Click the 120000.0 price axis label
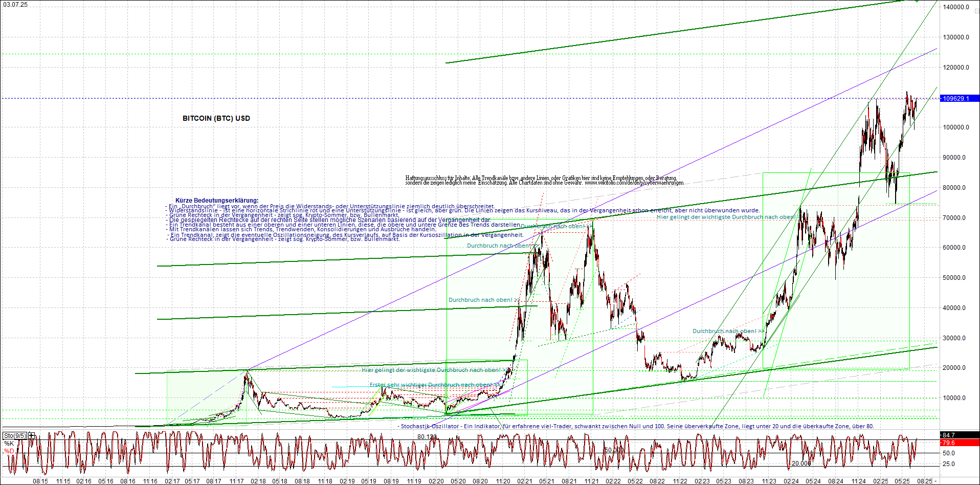The width and height of the screenshot is (980, 485). click(956, 68)
